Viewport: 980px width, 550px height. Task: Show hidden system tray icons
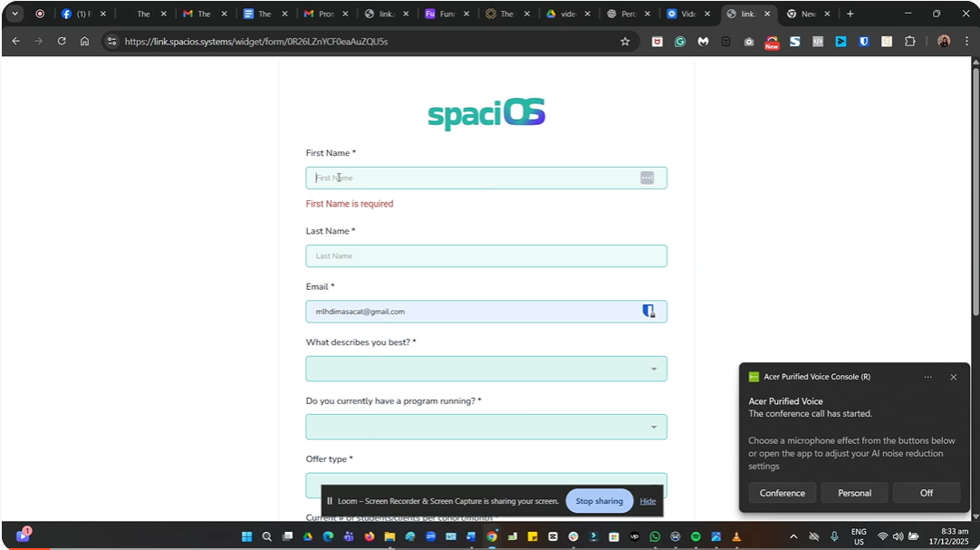[x=793, y=536]
